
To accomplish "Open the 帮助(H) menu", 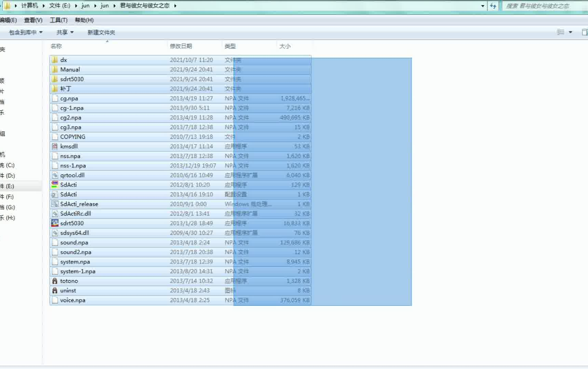I will tap(84, 20).
